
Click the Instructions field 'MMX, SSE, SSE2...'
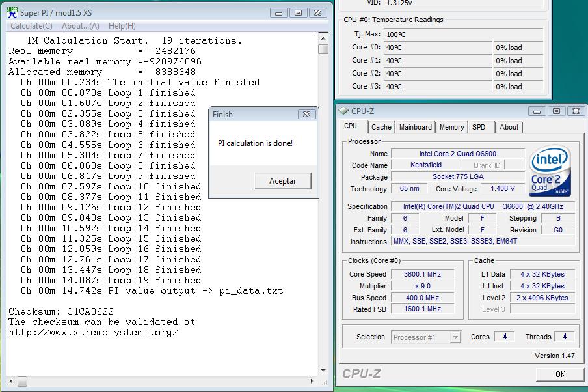[483, 241]
